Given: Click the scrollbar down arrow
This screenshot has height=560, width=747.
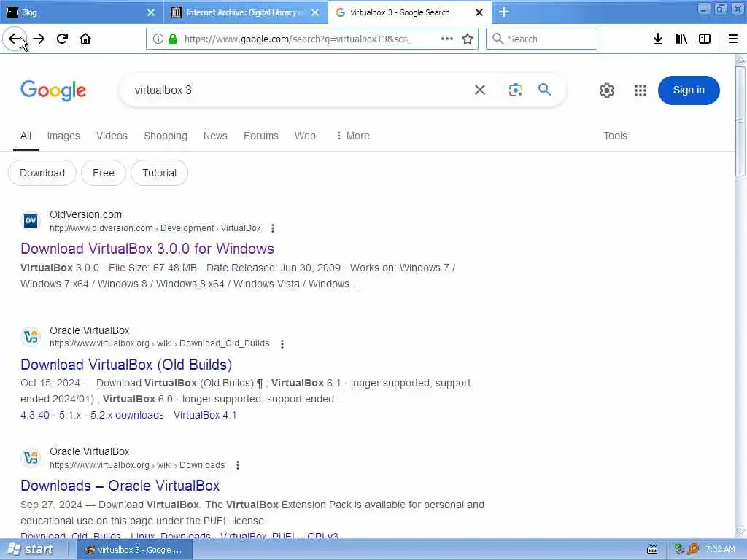Looking at the screenshot, I should [740, 532].
